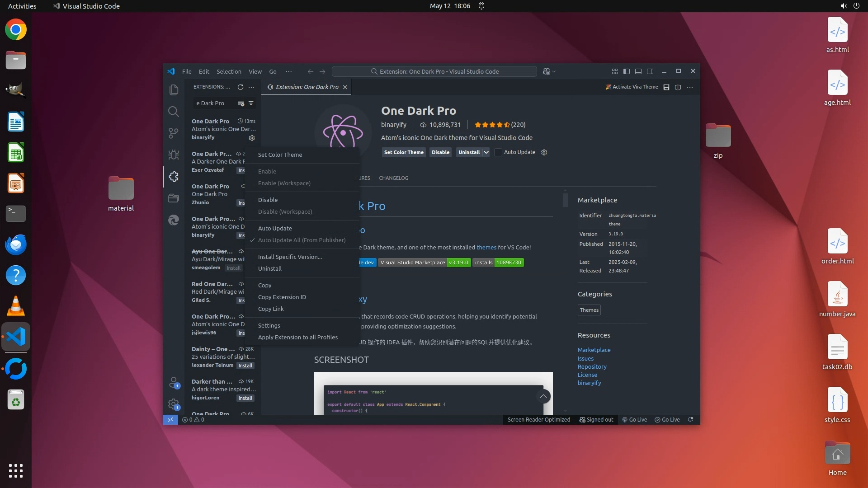Open the Repository link under Resources
This screenshot has width=868, height=488.
tap(592, 366)
